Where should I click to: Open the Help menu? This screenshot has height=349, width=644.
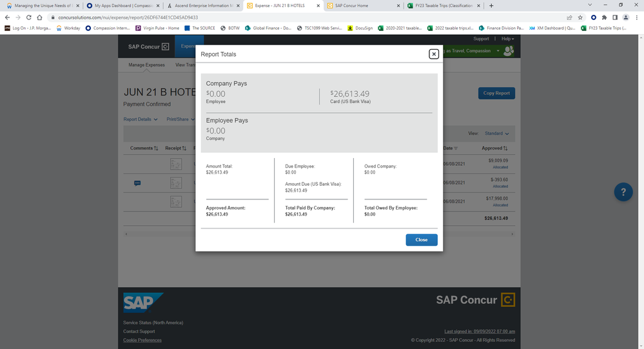pyautogui.click(x=507, y=39)
